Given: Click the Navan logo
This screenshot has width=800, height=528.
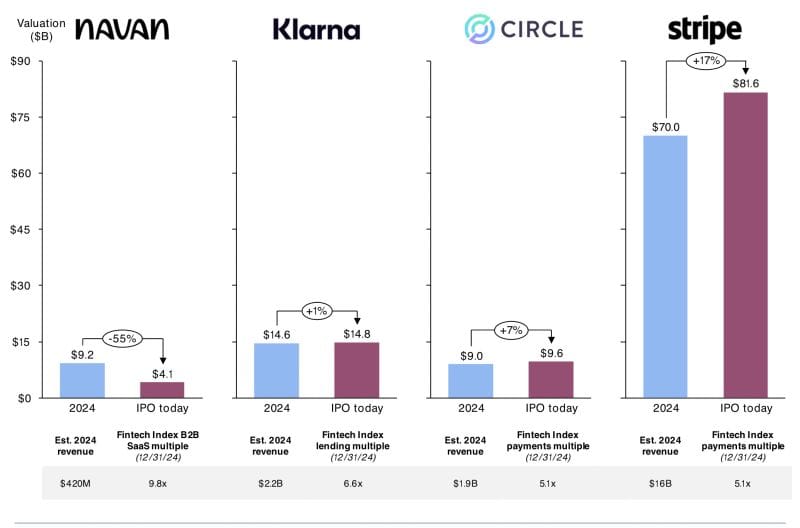Looking at the screenshot, I should click(x=122, y=29).
